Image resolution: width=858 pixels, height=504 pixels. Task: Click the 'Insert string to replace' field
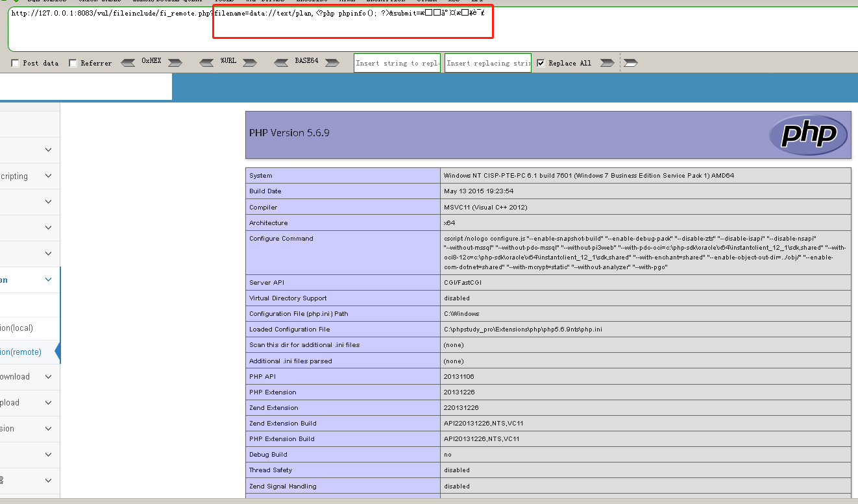pos(397,63)
